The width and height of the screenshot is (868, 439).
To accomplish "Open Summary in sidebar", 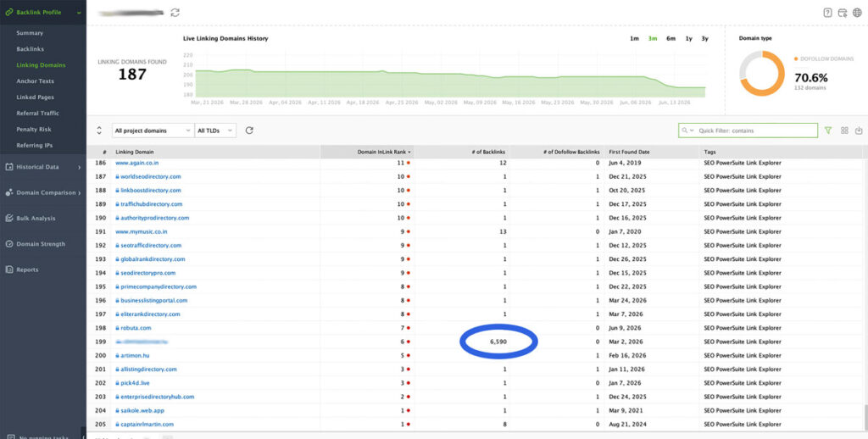I will point(30,33).
